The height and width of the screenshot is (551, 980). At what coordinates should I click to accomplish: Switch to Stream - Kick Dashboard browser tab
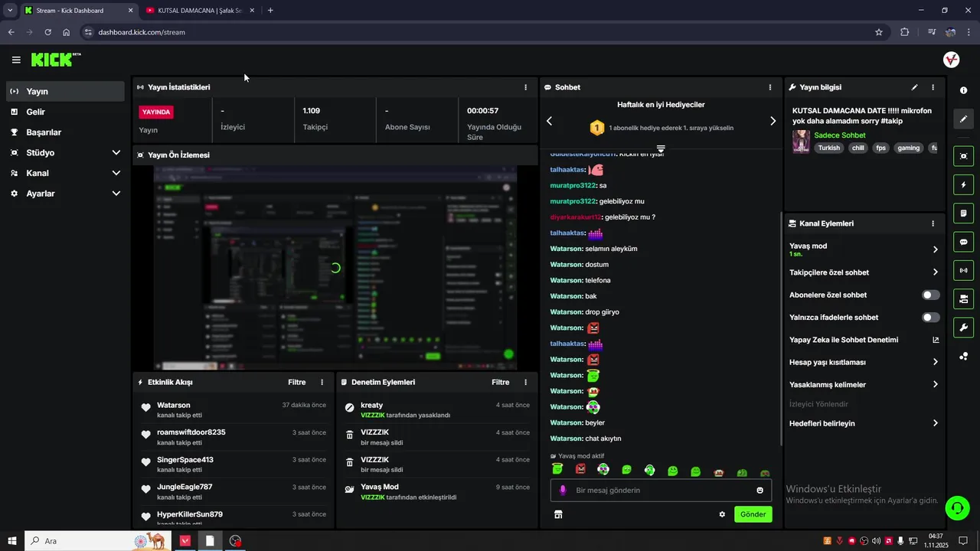coord(80,11)
